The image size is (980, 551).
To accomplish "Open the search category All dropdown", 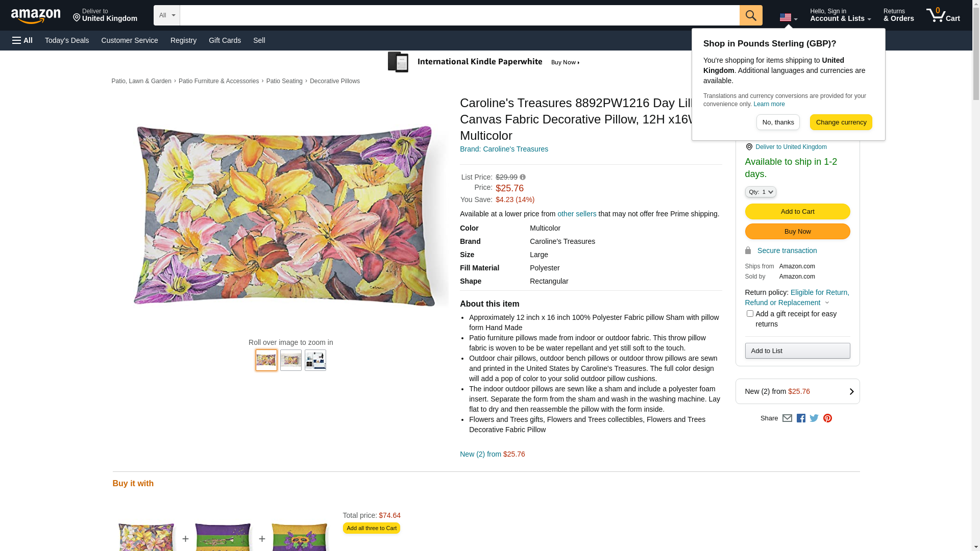I will (167, 15).
